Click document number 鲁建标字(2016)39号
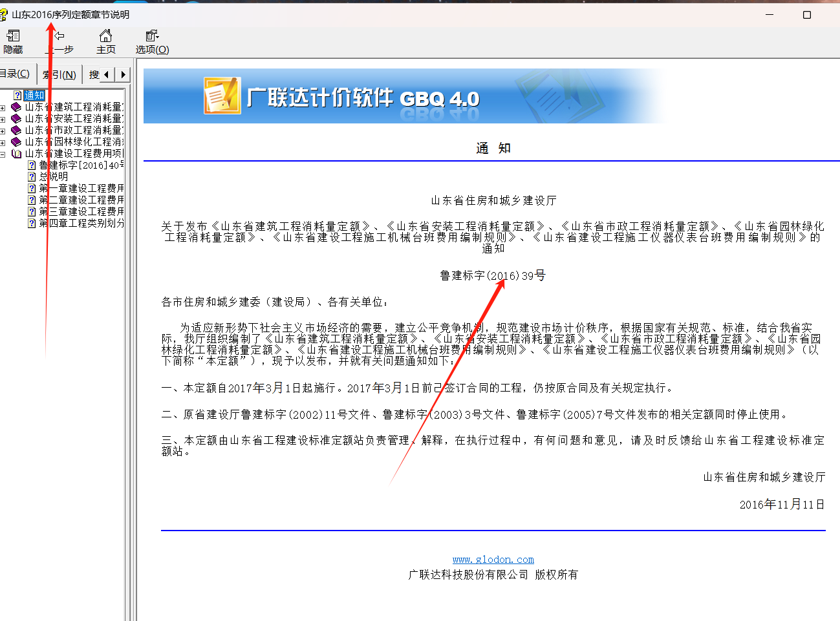 click(x=493, y=276)
